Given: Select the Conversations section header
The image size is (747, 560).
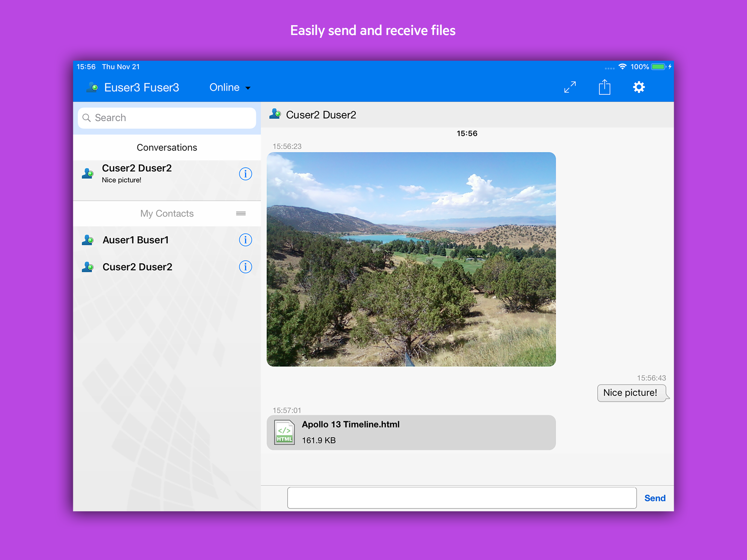Looking at the screenshot, I should tap(167, 147).
